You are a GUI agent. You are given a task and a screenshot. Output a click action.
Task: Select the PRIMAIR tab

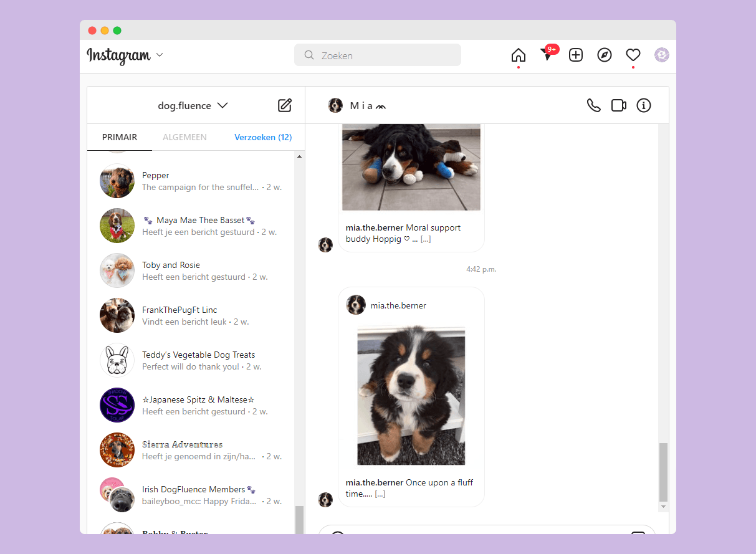[120, 137]
